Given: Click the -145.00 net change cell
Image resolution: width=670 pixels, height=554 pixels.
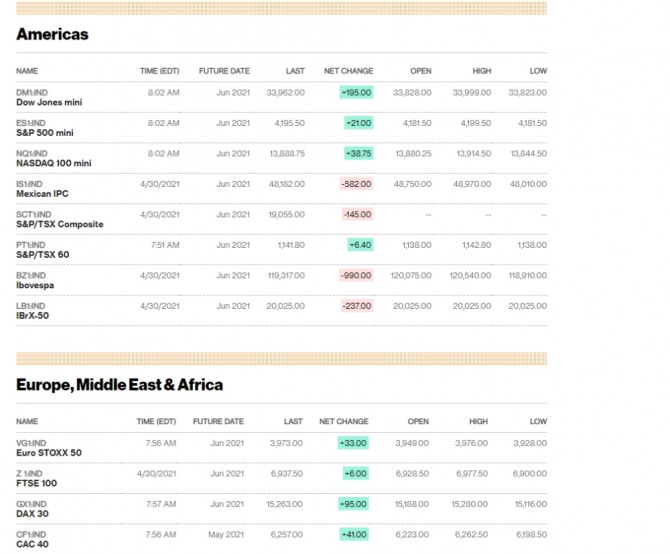Looking at the screenshot, I should coord(358,214).
